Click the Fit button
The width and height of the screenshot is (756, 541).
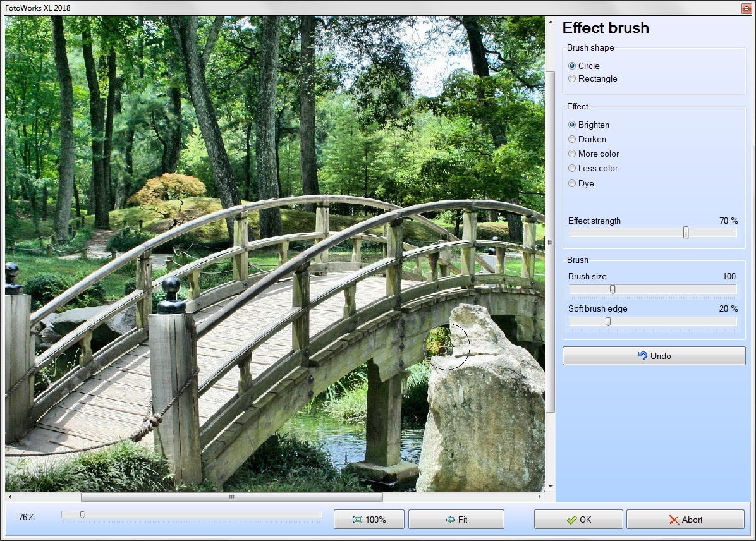click(x=456, y=520)
